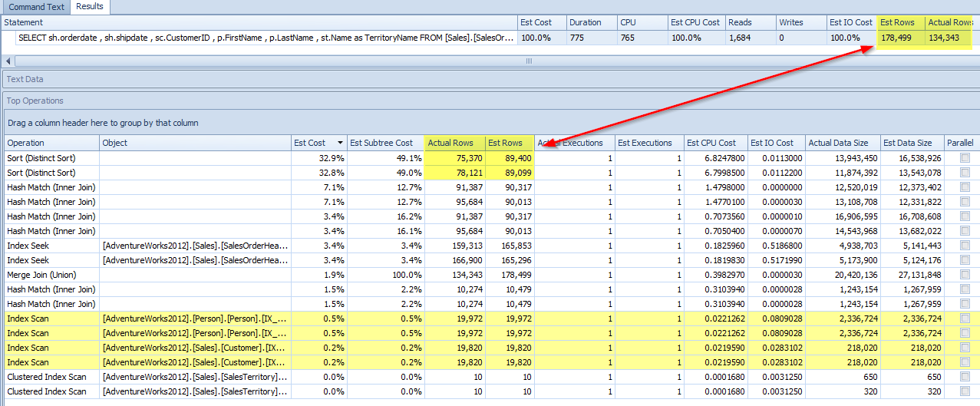Click the sort arrow in the Est Cost column header

pos(340,143)
